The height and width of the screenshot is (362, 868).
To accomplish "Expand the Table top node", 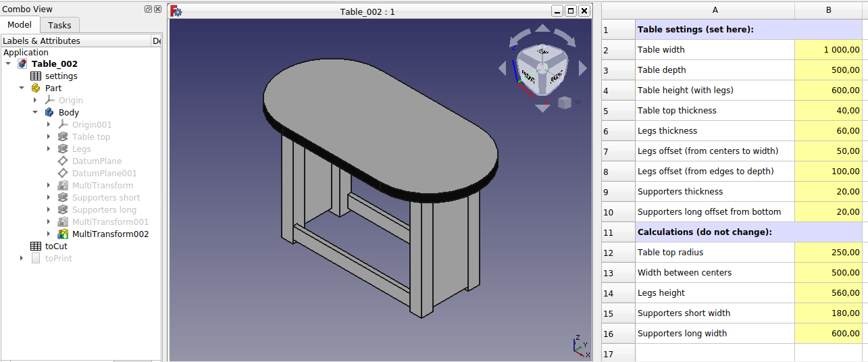I will [x=49, y=137].
